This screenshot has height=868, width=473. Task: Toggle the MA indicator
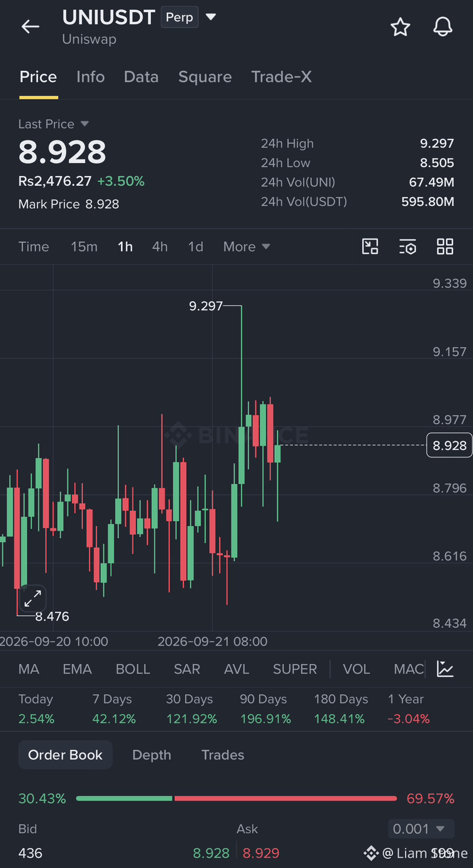coord(29,669)
